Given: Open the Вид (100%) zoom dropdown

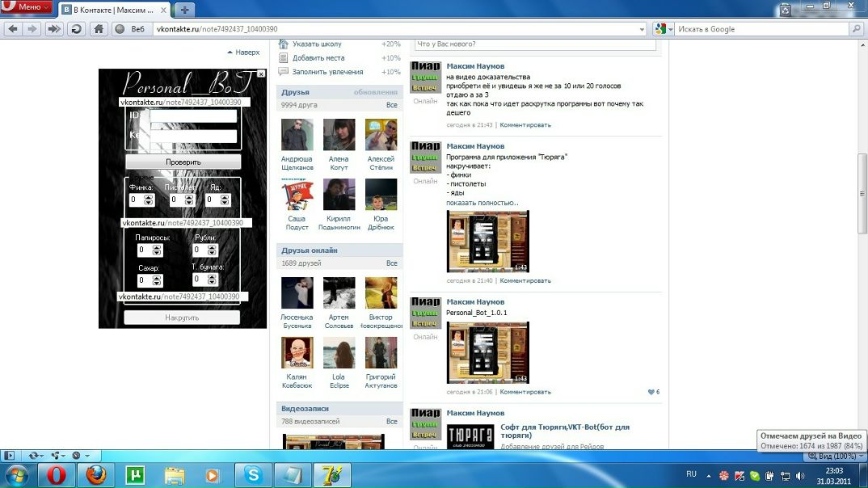Looking at the screenshot, I should [x=831, y=456].
